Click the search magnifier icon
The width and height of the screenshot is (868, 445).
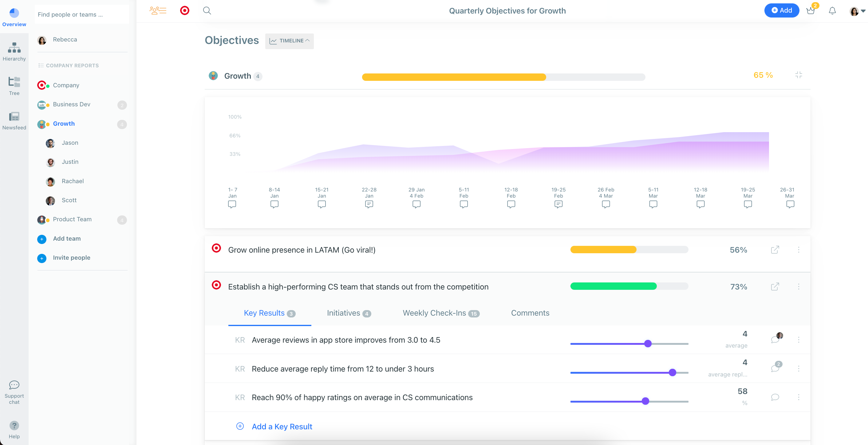[x=207, y=11]
